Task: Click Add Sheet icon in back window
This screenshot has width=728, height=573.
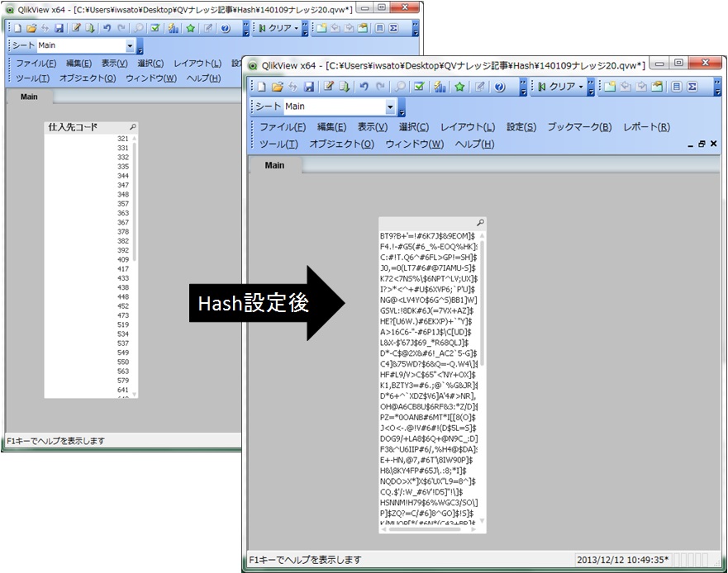Action: click(321, 28)
